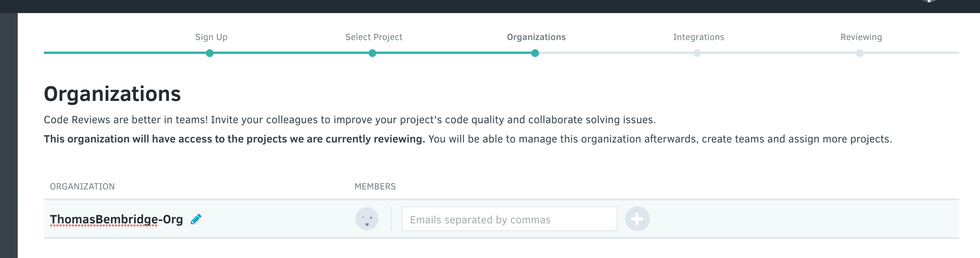
Task: Click the Organizations page heading
Action: [112, 94]
